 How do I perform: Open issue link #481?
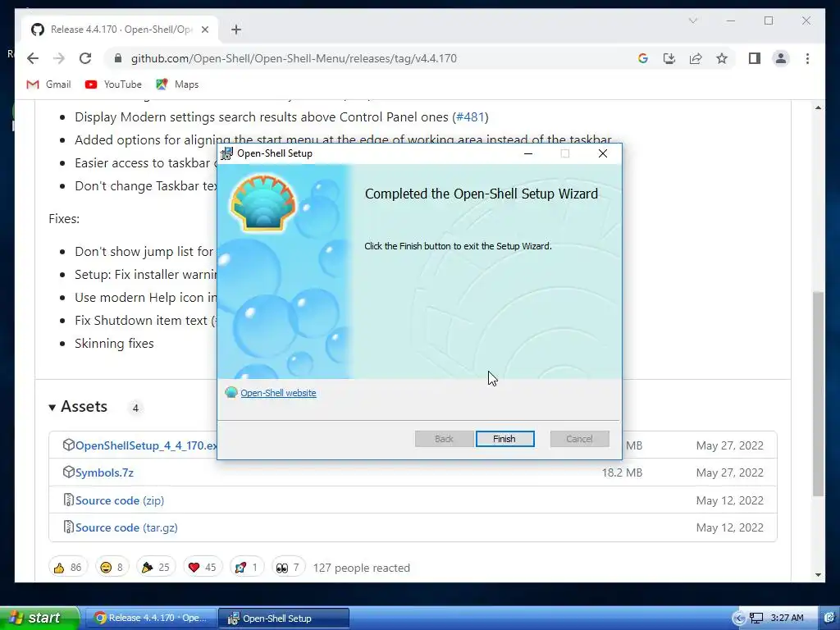coord(470,116)
